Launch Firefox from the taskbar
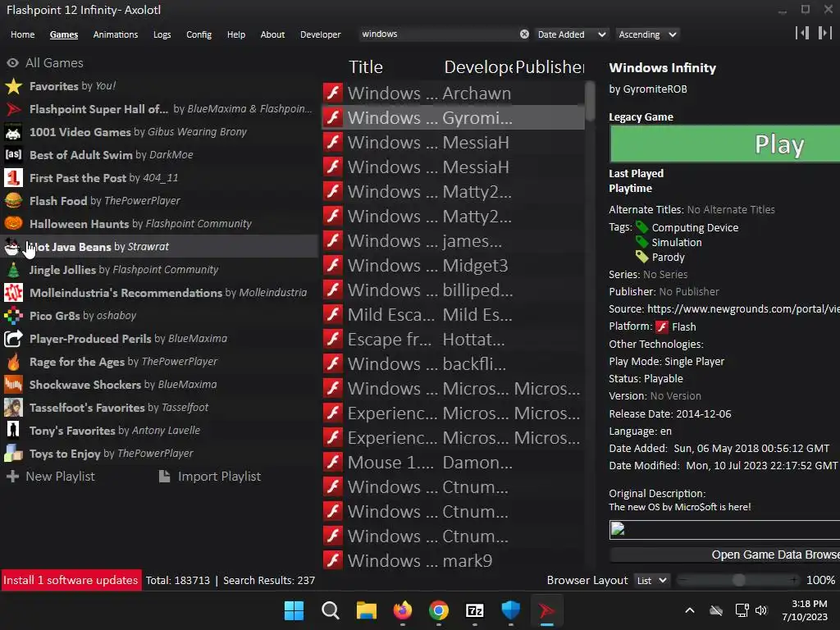 403,610
